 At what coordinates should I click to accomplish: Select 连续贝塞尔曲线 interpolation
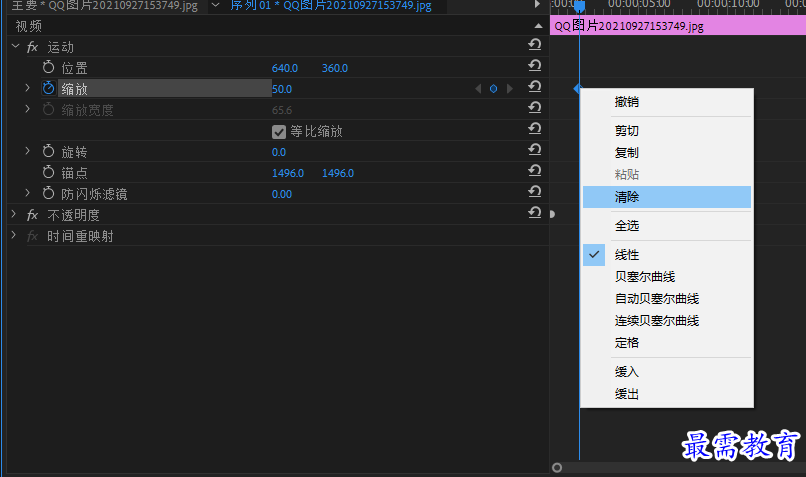(x=667, y=321)
